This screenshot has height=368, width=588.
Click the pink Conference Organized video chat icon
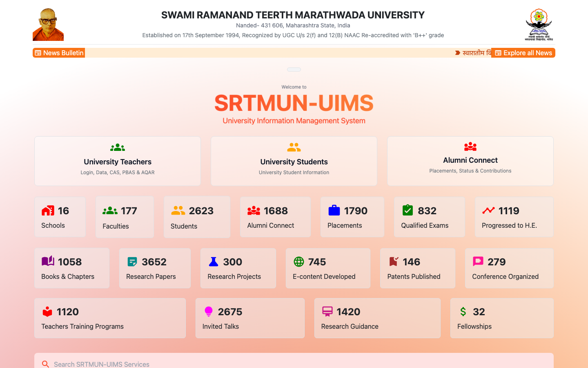(478, 261)
